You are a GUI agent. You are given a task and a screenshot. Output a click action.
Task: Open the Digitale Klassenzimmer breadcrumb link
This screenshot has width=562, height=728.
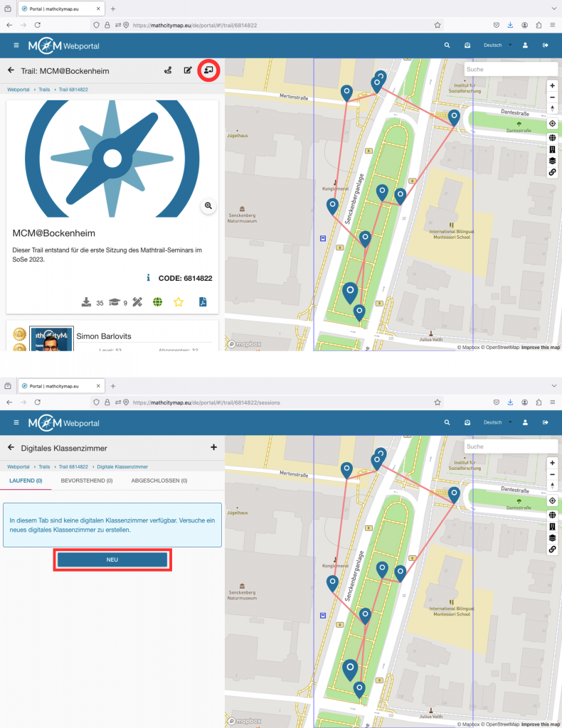(122, 466)
